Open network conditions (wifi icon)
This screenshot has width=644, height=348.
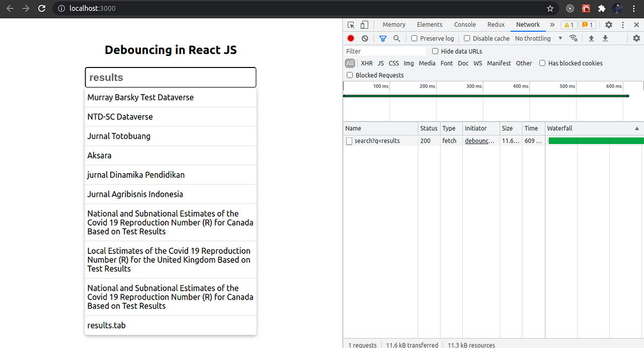click(x=574, y=38)
